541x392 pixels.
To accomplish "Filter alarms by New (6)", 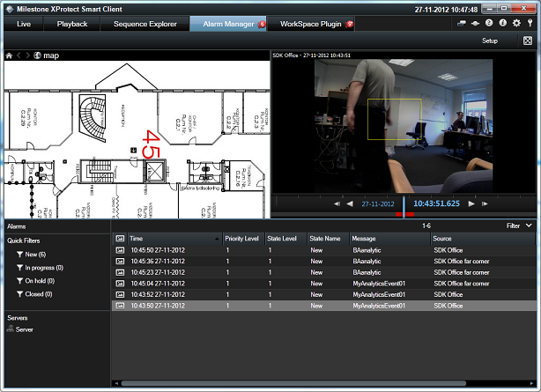I will coord(31,255).
